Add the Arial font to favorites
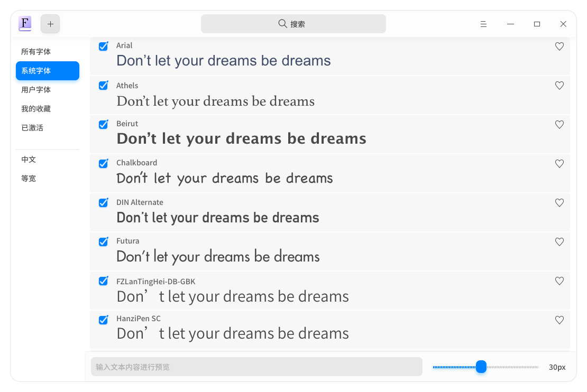 [560, 46]
